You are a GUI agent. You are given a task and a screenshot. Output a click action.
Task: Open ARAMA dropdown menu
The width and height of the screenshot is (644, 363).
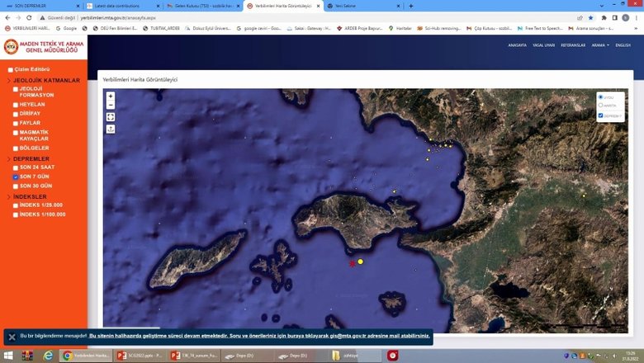(600, 45)
